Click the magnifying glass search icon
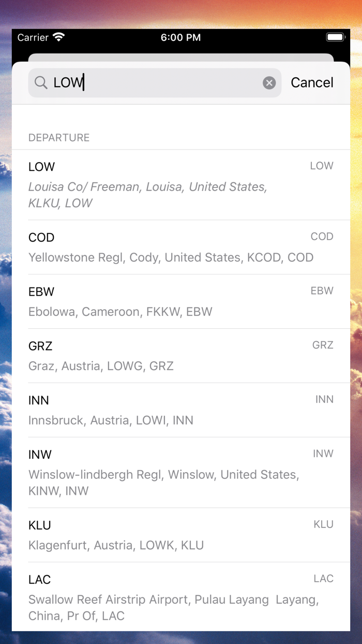The width and height of the screenshot is (362, 644). [x=40, y=83]
